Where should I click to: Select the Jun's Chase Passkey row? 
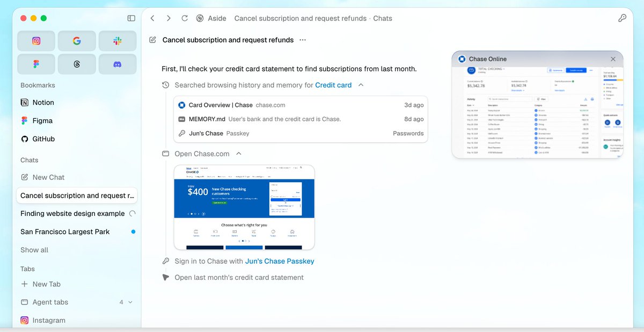301,133
